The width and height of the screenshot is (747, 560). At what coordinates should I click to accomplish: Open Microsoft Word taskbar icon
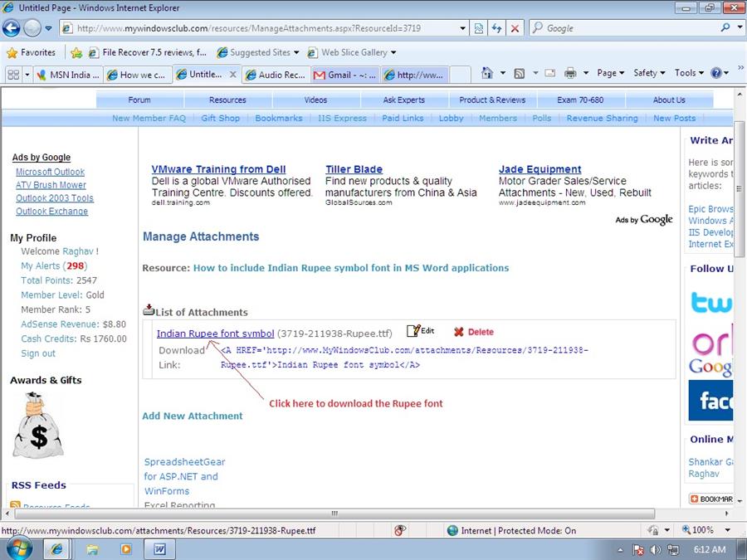tap(159, 549)
